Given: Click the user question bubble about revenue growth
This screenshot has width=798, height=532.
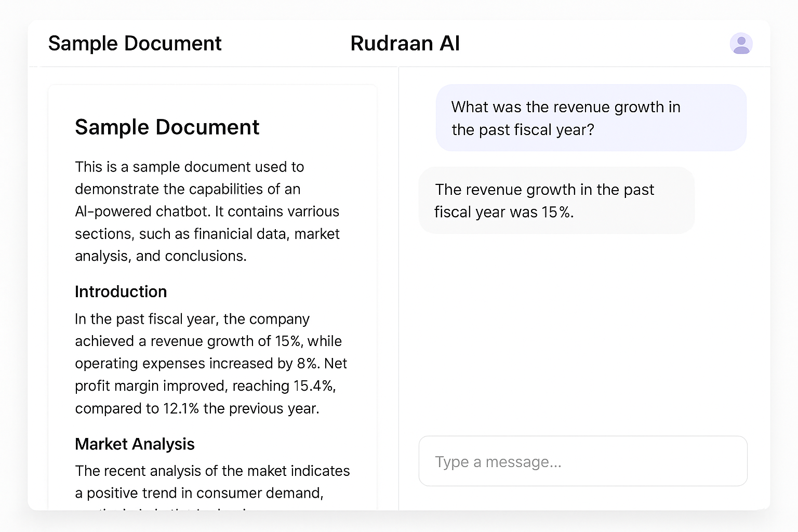Looking at the screenshot, I should pos(591,118).
